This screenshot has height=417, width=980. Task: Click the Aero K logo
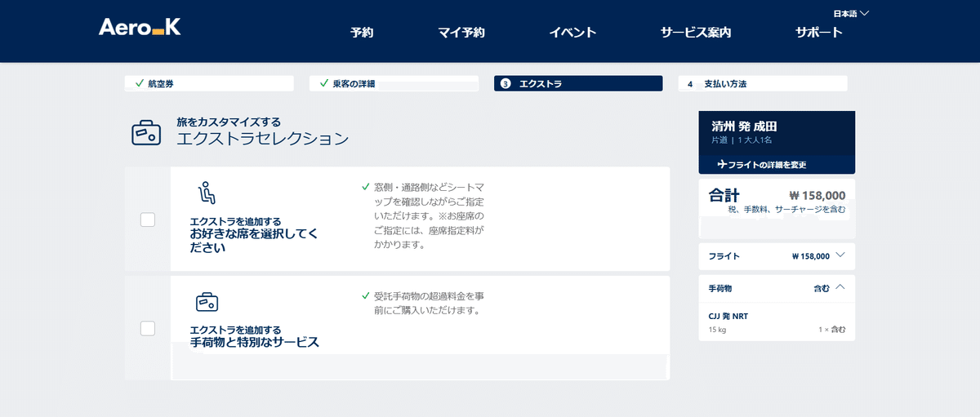(x=140, y=28)
